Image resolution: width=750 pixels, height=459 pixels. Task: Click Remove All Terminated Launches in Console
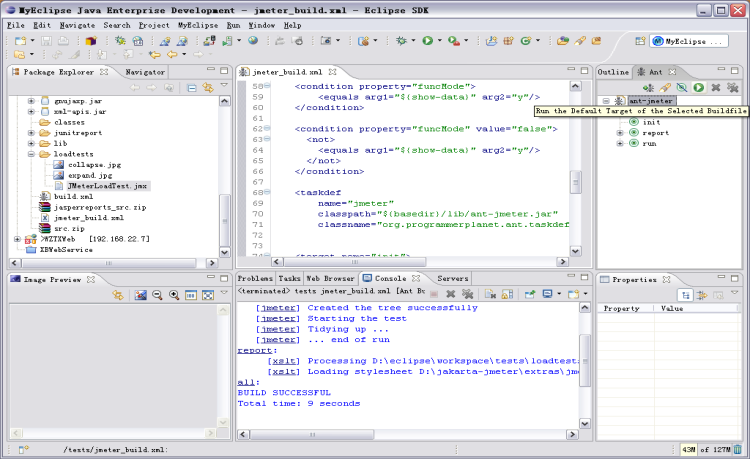pyautogui.click(x=467, y=294)
